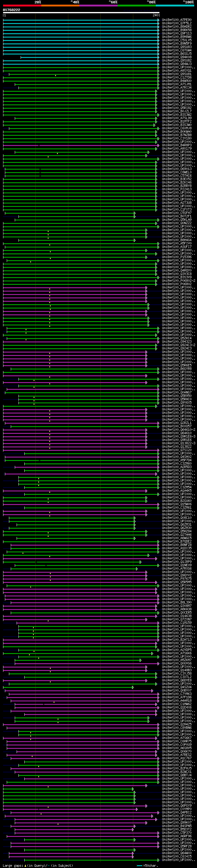
Task: Click the UniRef100_Q9SU83 label
Action: (x=177, y=47)
